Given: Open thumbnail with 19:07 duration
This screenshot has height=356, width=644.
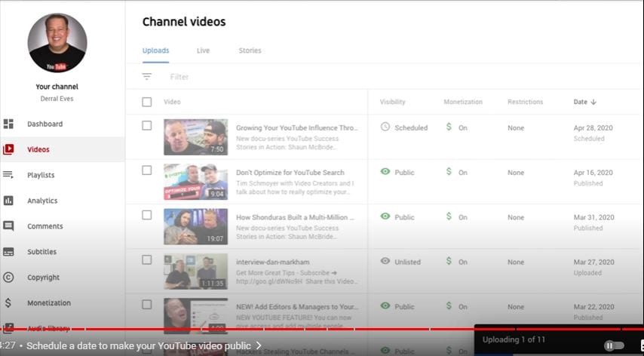Looking at the screenshot, I should click(195, 227).
